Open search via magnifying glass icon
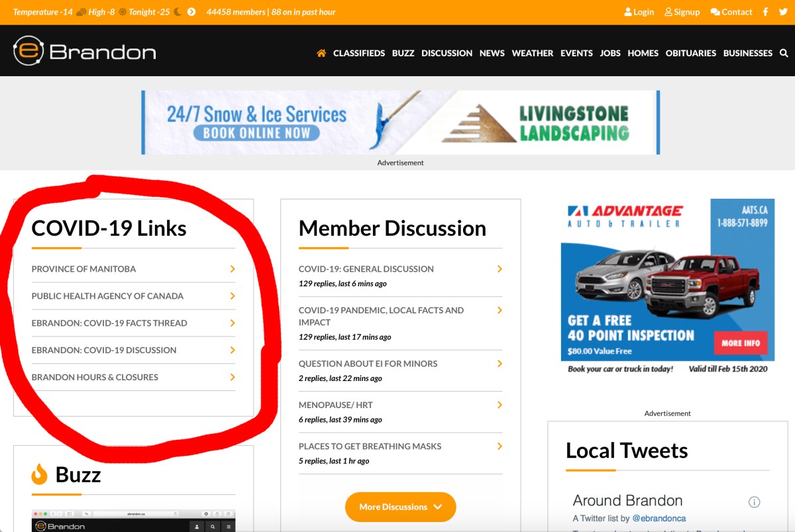Viewport: 795px width, 532px height. tap(784, 53)
